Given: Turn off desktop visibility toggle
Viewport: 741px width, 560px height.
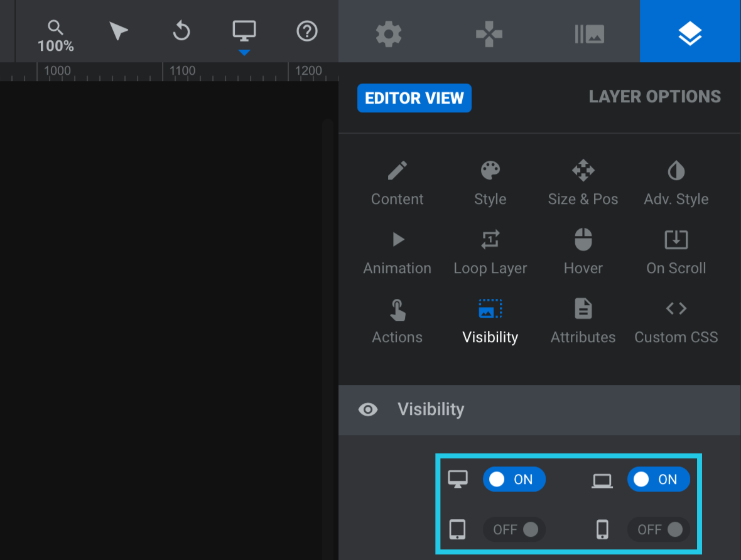Looking at the screenshot, I should click(514, 479).
